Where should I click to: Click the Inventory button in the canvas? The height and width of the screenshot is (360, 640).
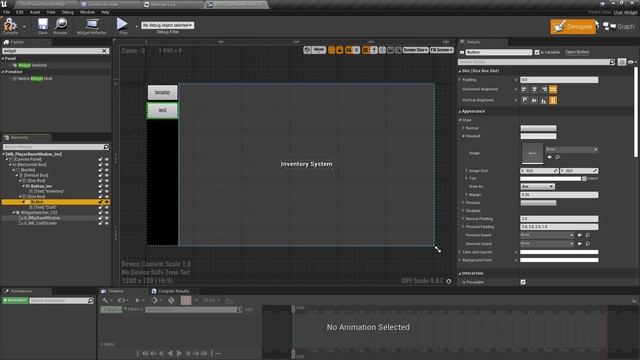click(162, 93)
